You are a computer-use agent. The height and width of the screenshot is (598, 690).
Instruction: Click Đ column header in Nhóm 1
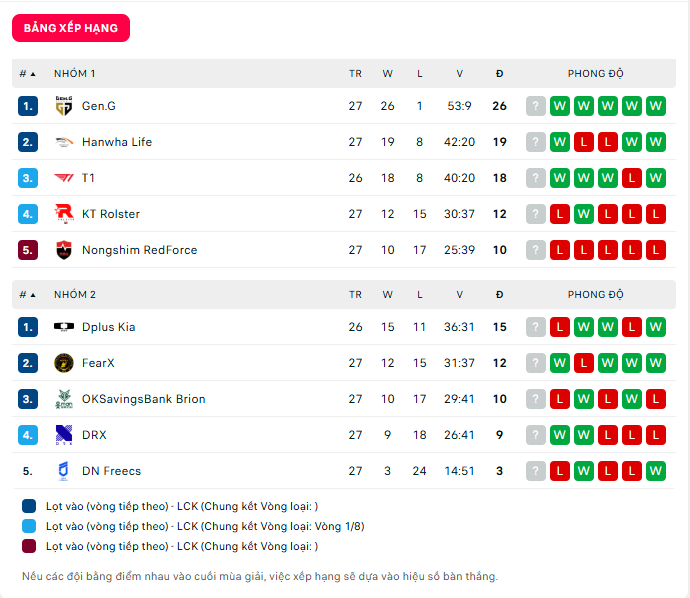click(499, 74)
